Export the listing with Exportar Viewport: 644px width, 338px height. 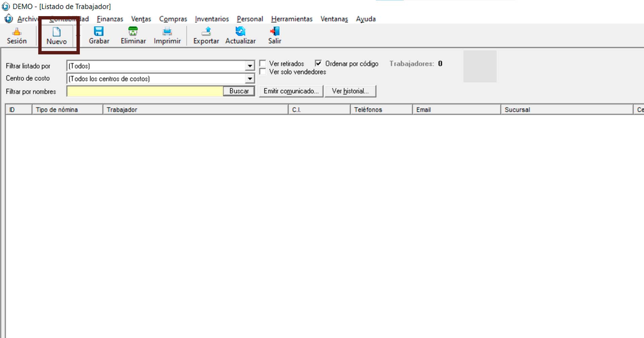click(x=206, y=36)
